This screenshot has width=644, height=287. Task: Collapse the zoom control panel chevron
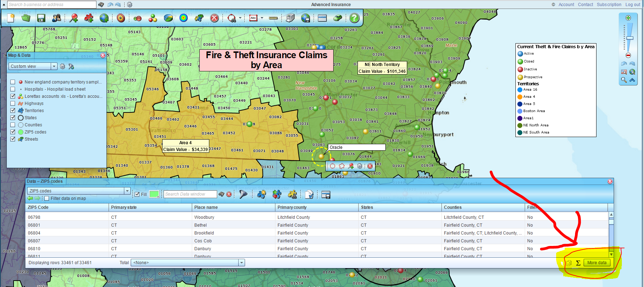click(x=632, y=80)
